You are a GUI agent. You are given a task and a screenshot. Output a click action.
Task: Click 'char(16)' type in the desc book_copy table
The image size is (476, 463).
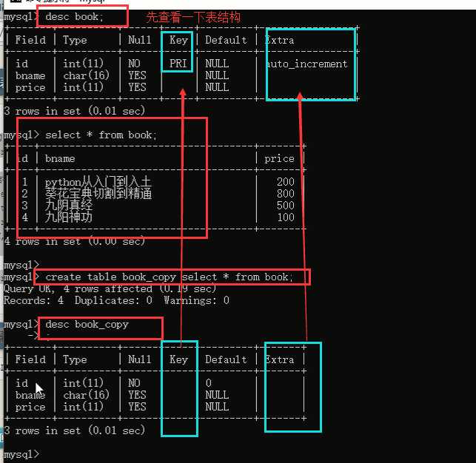[86, 395]
